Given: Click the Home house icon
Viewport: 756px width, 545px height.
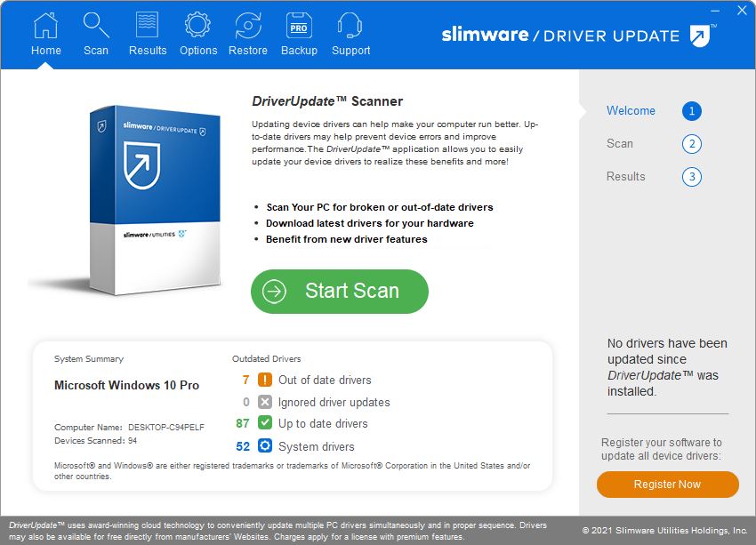Looking at the screenshot, I should [x=45, y=25].
